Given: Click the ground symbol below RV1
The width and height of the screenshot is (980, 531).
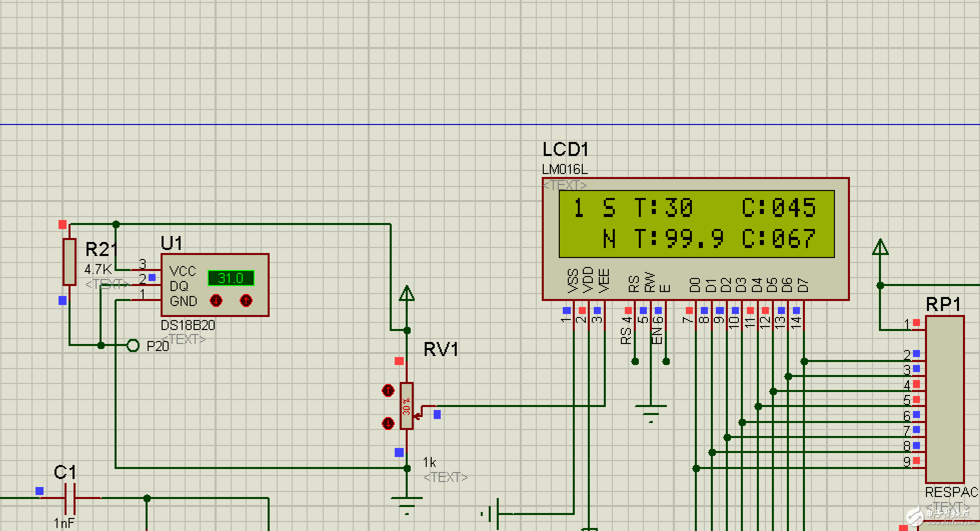Looking at the screenshot, I should click(407, 505).
